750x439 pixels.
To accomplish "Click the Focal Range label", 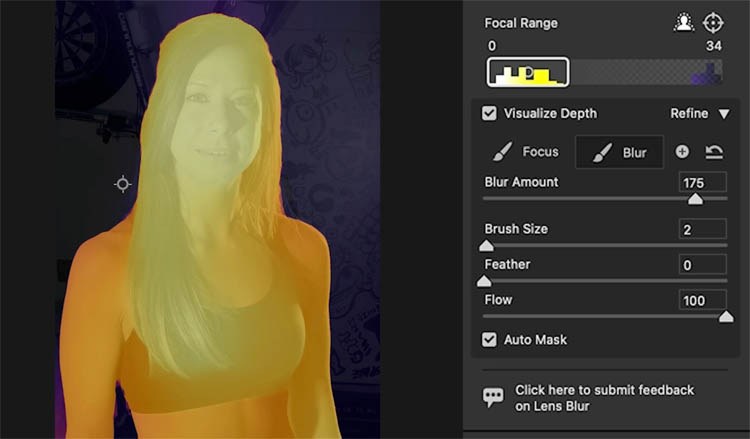I will (521, 23).
